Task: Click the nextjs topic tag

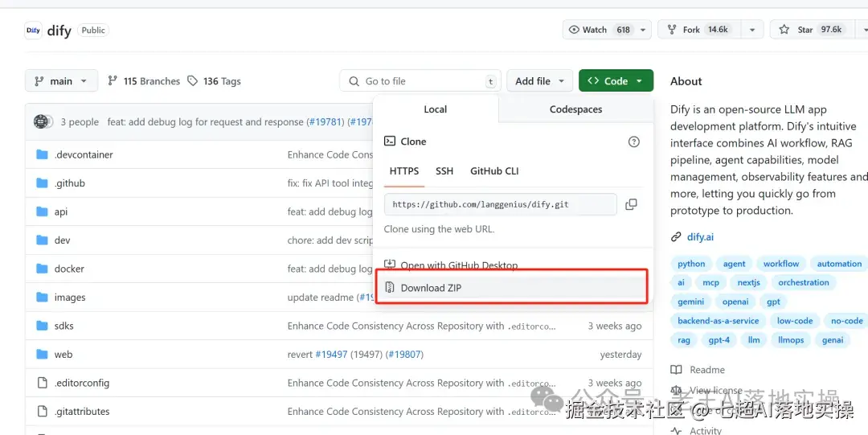Action: (748, 282)
